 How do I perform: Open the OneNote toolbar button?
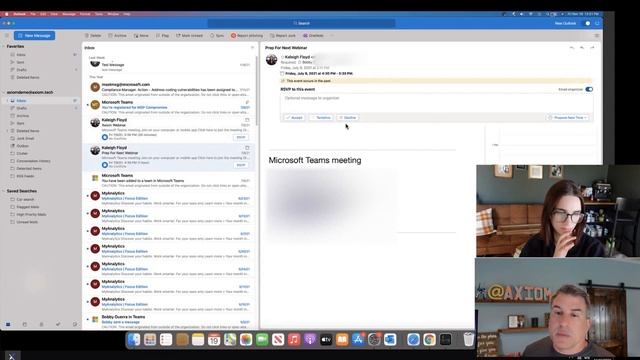tap(313, 36)
